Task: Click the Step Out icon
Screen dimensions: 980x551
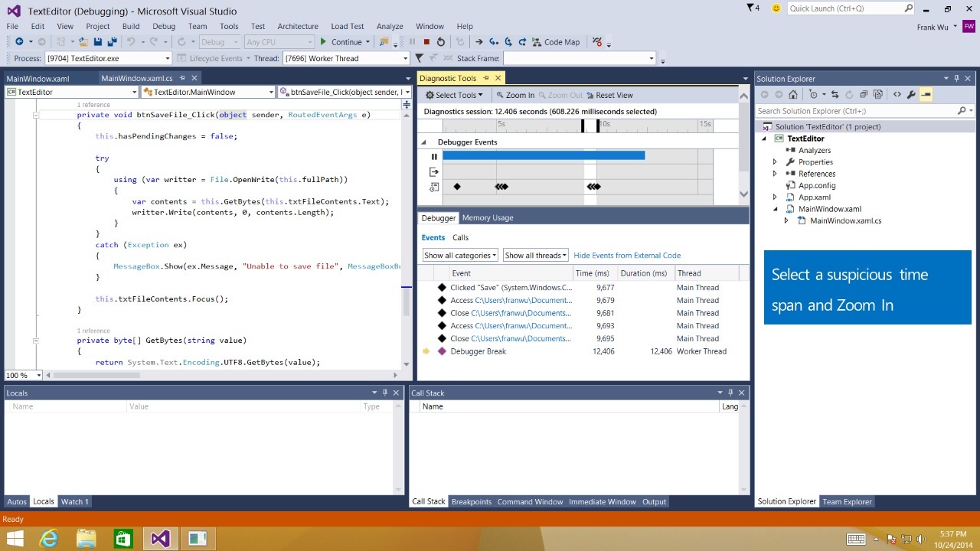Action: pos(522,42)
